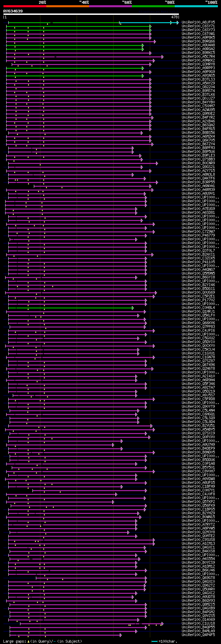Viewport: 221px width, 644px height.
Task: Select the UniRef100_C8V0H7 label
Action: click(198, 471)
